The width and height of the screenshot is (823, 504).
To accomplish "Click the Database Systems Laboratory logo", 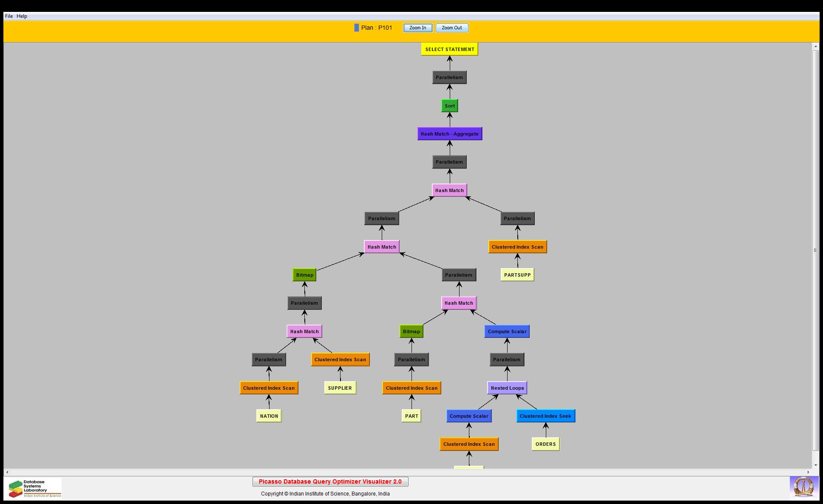I will pyautogui.click(x=35, y=488).
